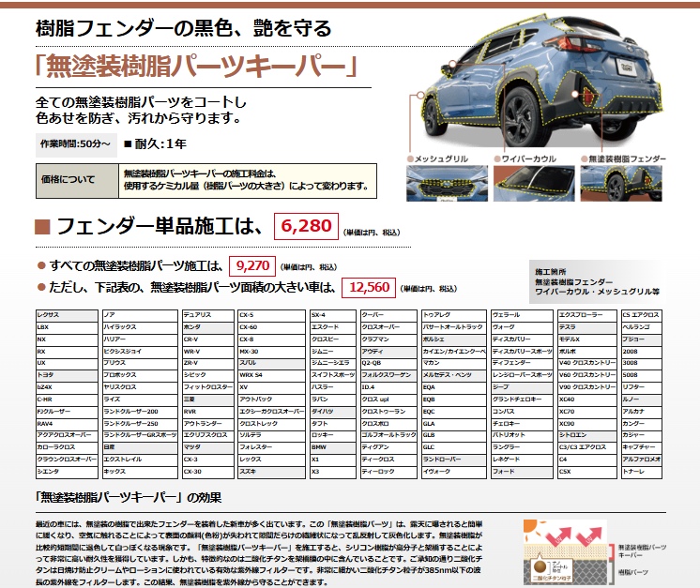Click the brown square bullet before フェンダー単品施工は
Viewport: 700px width, 588px height.
(41, 227)
